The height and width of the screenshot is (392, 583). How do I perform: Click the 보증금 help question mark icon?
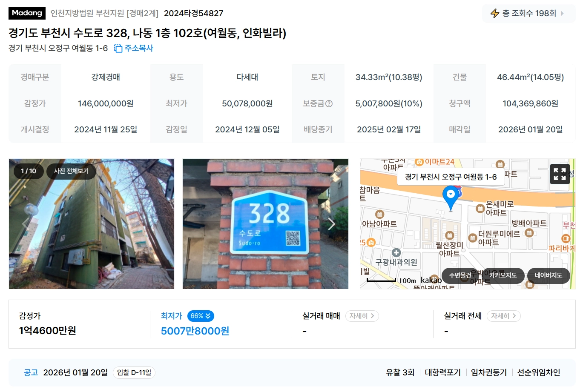click(329, 103)
